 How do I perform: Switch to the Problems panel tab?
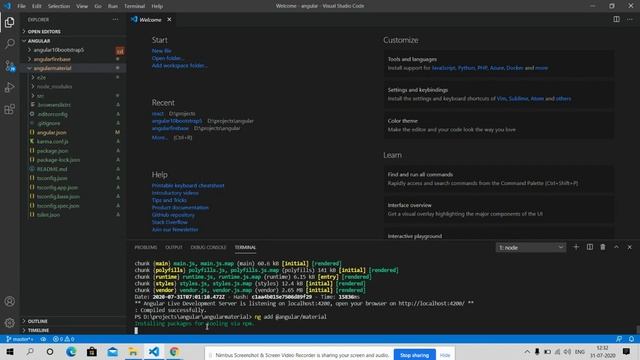[x=146, y=247]
